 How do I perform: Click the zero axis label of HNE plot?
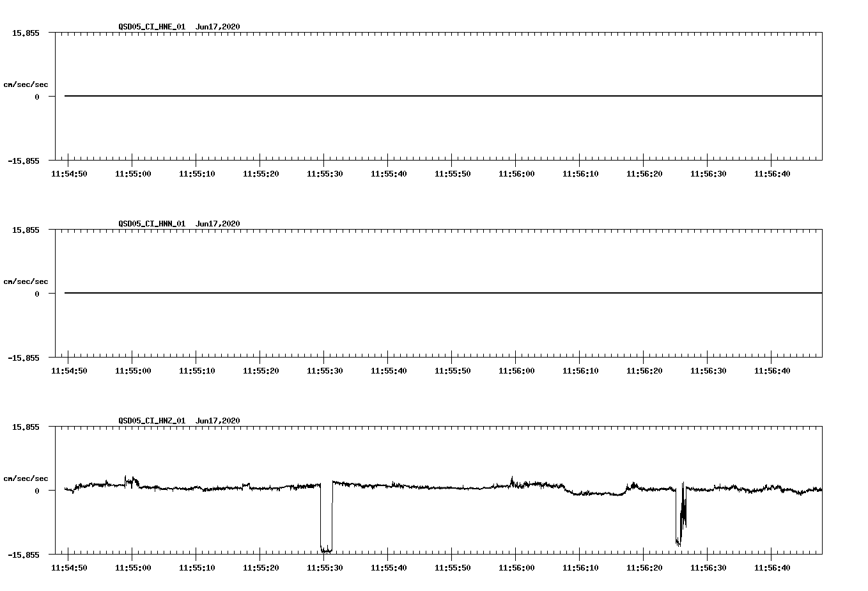[37, 97]
